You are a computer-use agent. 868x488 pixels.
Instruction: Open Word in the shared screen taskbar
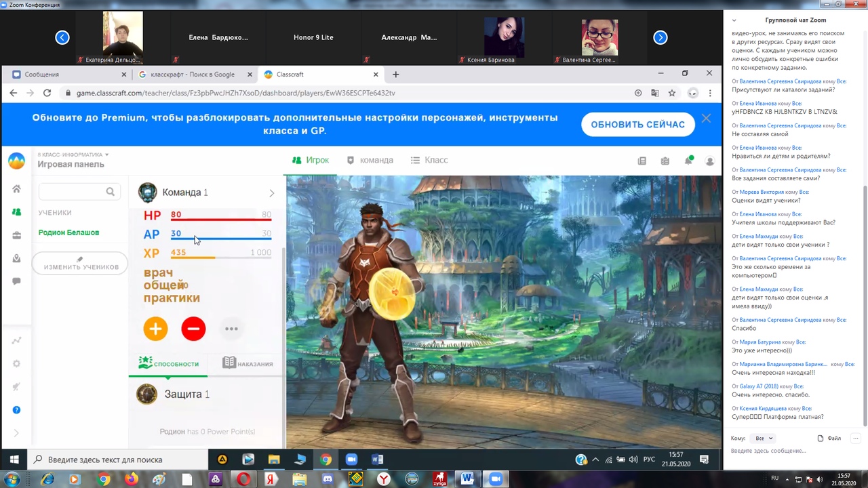coord(377,460)
